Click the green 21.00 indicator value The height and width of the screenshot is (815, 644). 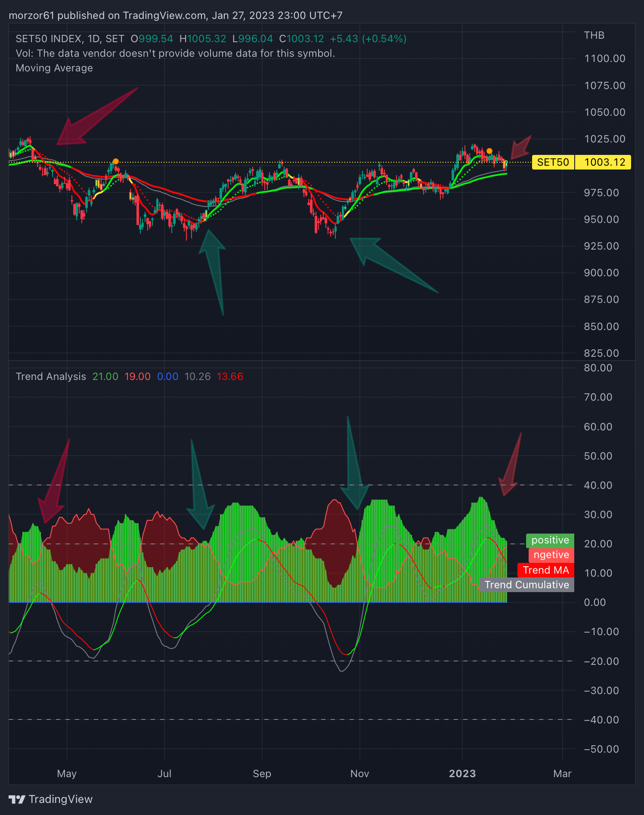[x=105, y=377]
